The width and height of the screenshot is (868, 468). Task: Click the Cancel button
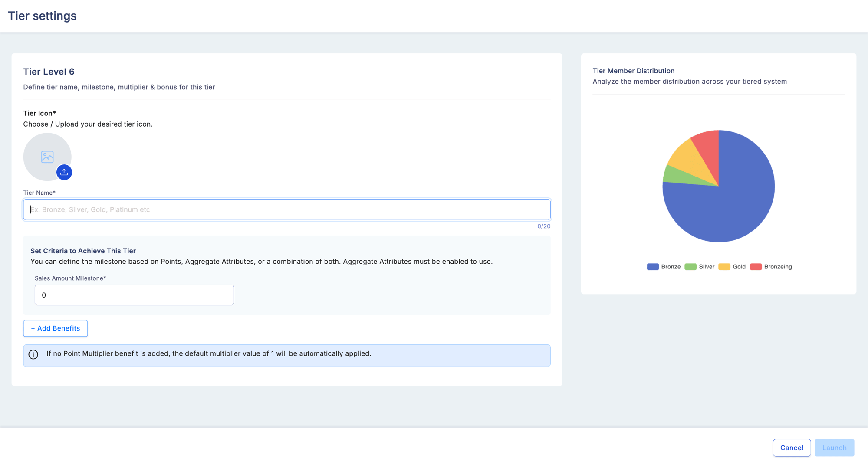(x=792, y=448)
